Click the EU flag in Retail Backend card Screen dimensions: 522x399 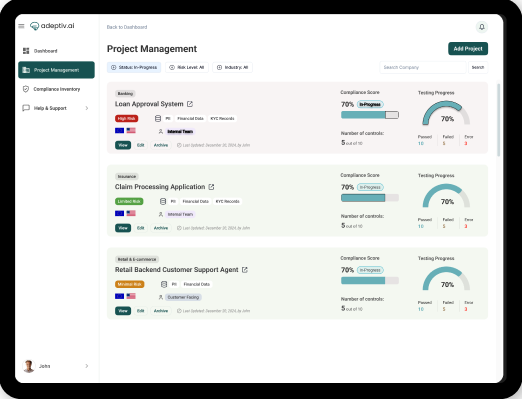119,296
